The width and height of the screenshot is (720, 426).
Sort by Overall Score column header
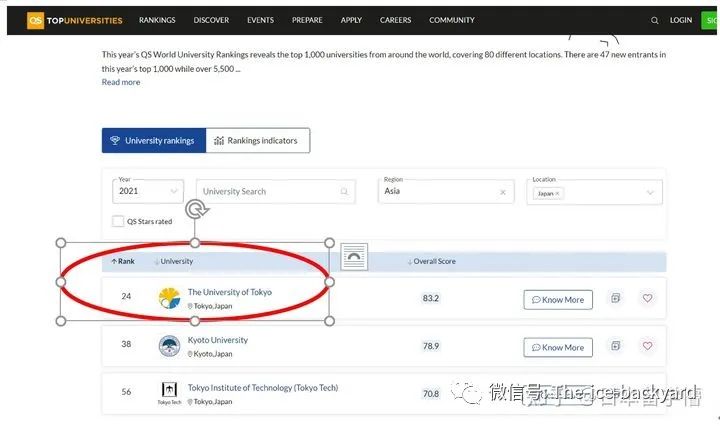[x=432, y=261]
